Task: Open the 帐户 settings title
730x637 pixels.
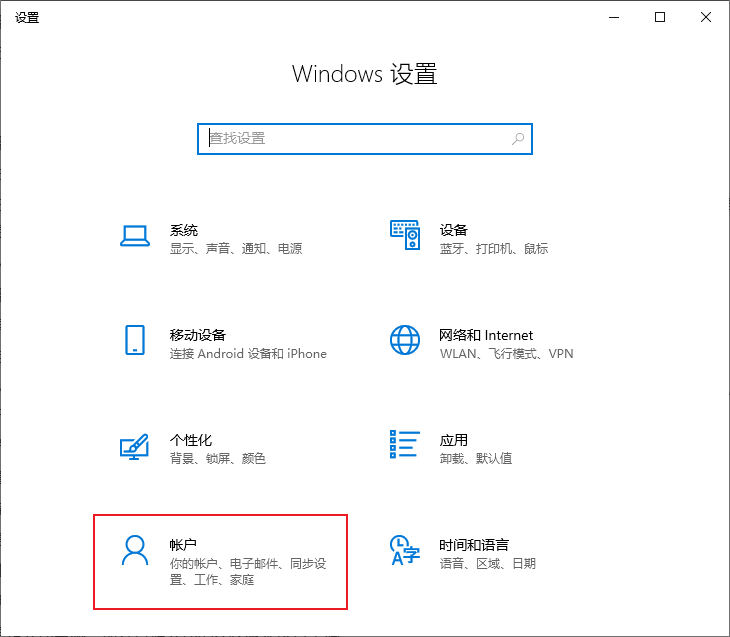Action: tap(183, 544)
